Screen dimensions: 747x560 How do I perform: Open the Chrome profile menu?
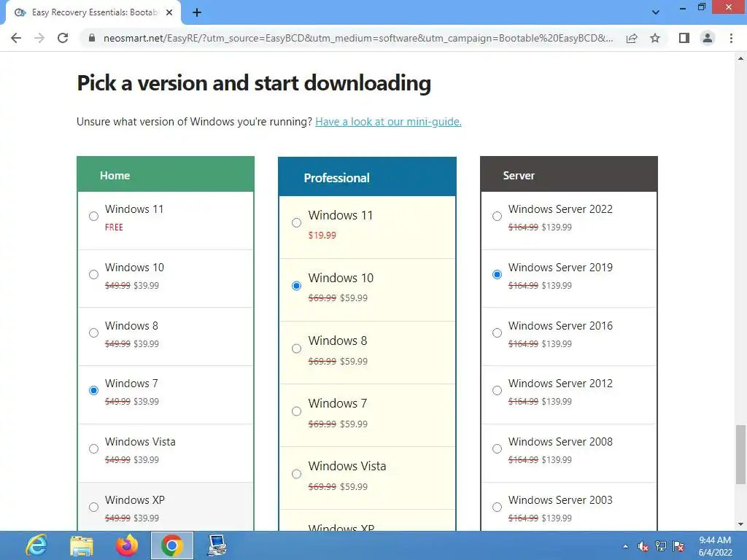click(708, 38)
